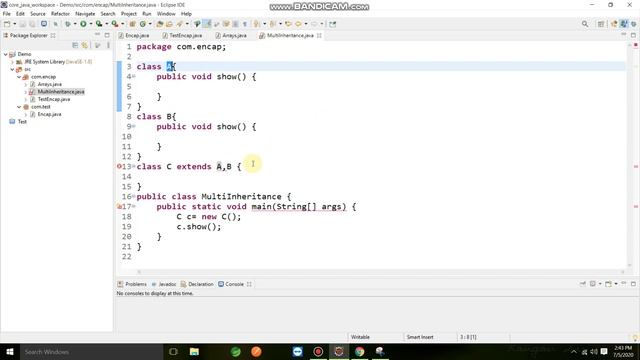Switch to the TestEncap.java editor tab

click(182, 36)
